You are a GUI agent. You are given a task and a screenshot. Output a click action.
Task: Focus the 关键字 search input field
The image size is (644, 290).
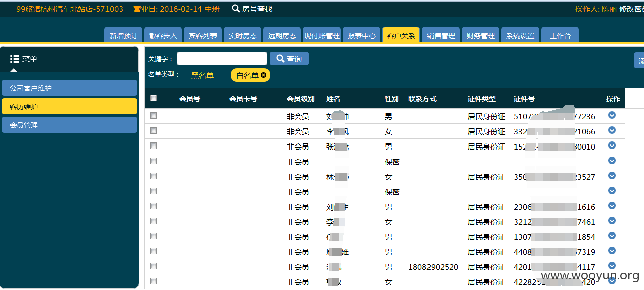click(222, 59)
